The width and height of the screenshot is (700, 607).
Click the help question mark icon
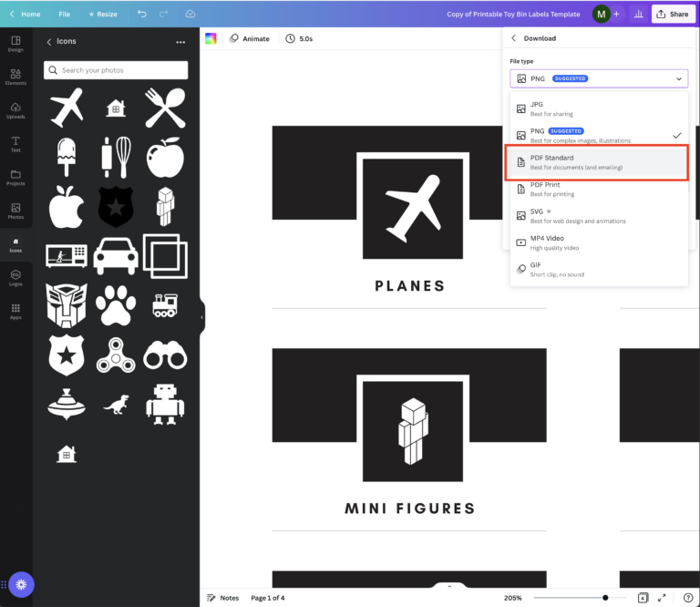pos(688,598)
